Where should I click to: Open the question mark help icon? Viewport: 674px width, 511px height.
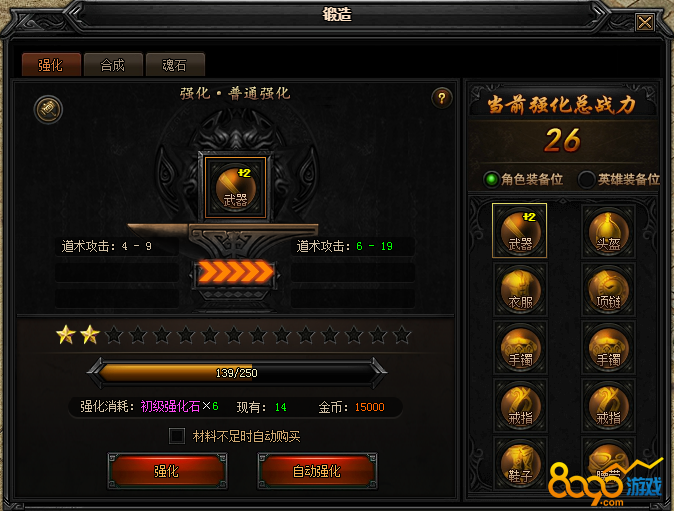point(441,98)
